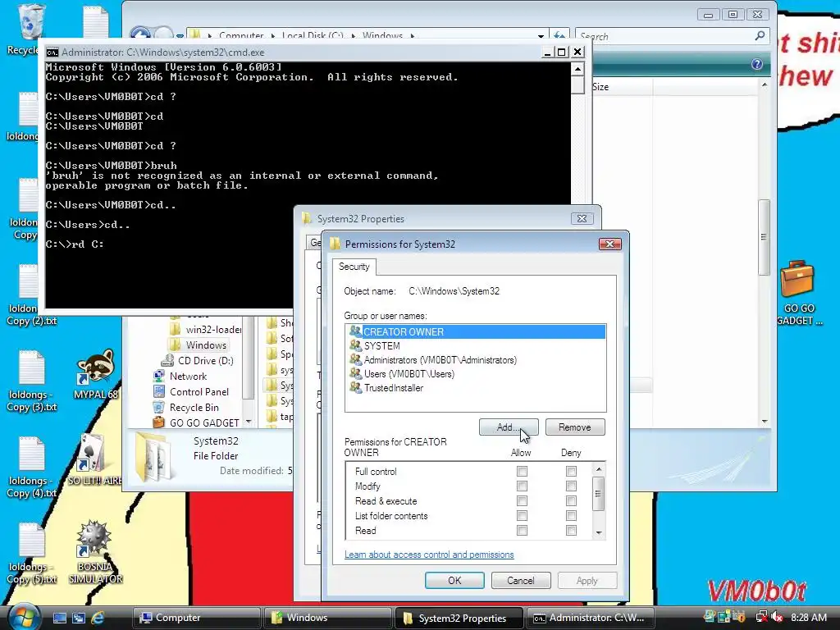This screenshot has height=630, width=840.
Task: Check Allow for Full control
Action: coord(521,472)
